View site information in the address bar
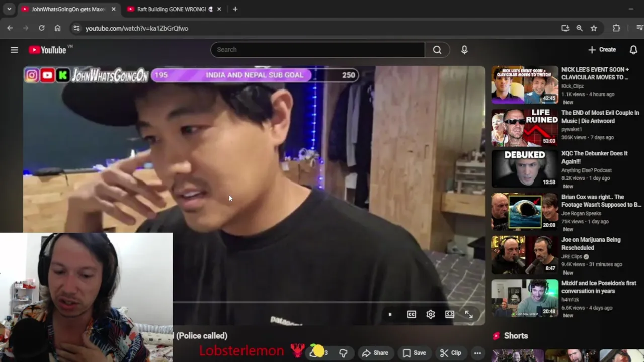Image resolution: width=644 pixels, height=362 pixels. point(76,28)
